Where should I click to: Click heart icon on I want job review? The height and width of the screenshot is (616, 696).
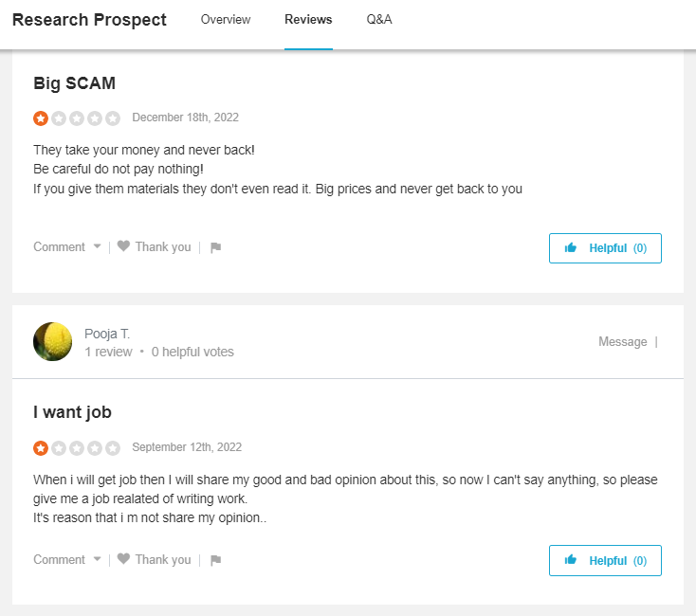point(123,559)
